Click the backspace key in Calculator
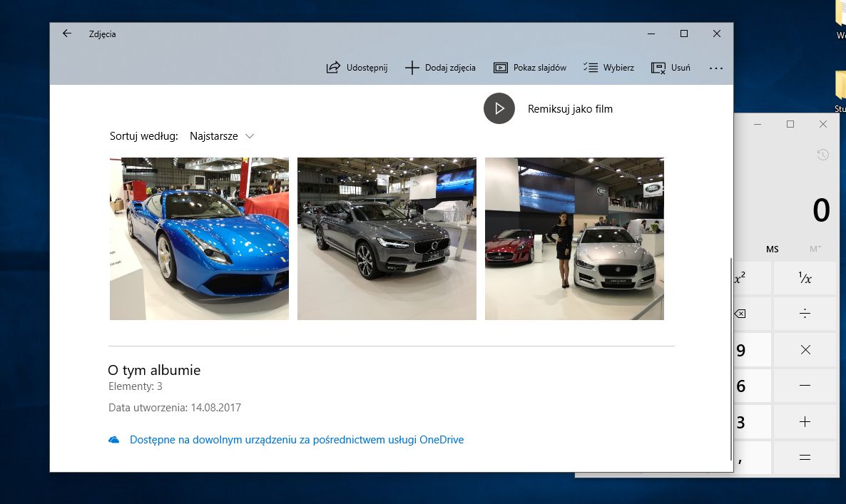The image size is (846, 504). click(752, 314)
